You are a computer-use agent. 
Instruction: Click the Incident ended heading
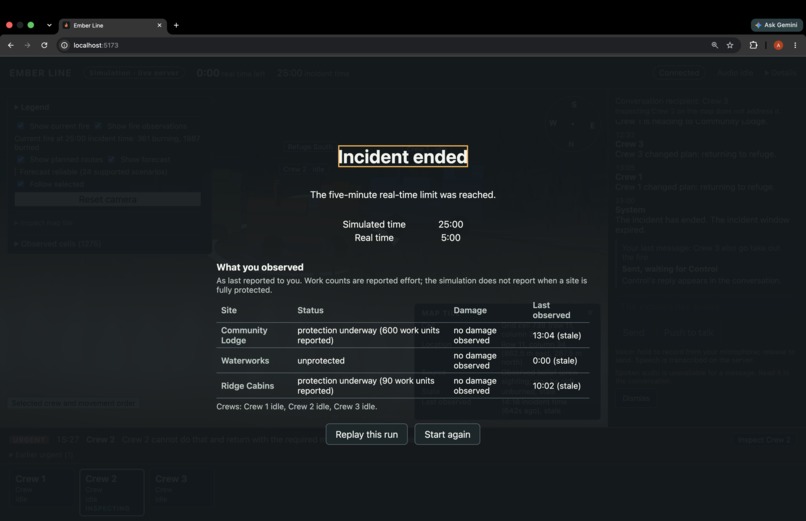[403, 157]
